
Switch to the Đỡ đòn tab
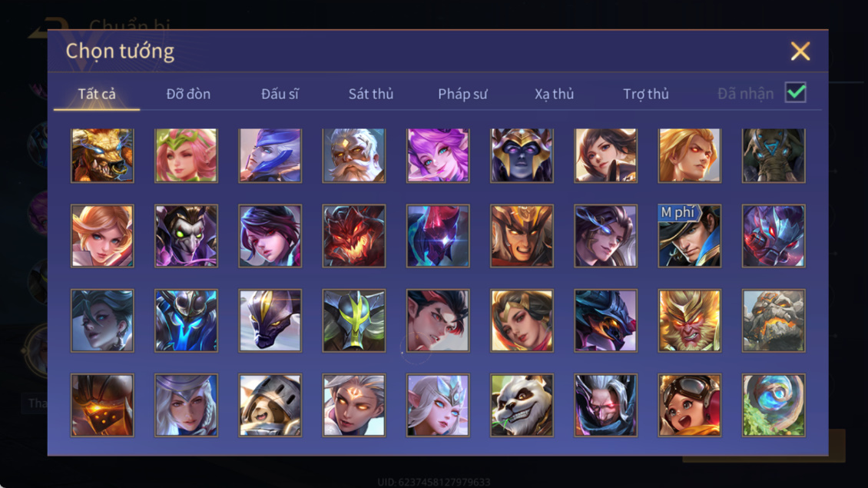pos(188,95)
